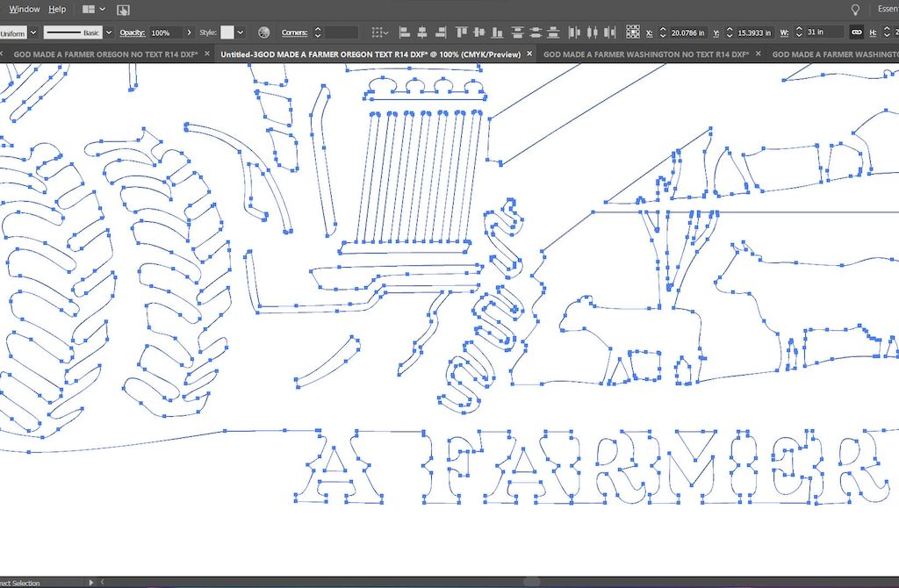Open the Window menu
The image size is (899, 588).
(25, 9)
